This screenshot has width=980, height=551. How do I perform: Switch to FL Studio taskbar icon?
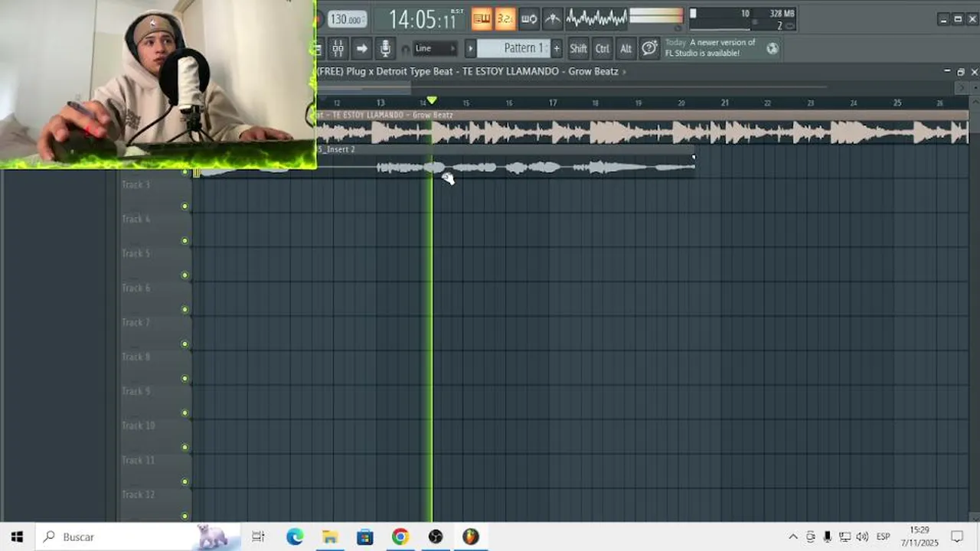click(x=471, y=537)
